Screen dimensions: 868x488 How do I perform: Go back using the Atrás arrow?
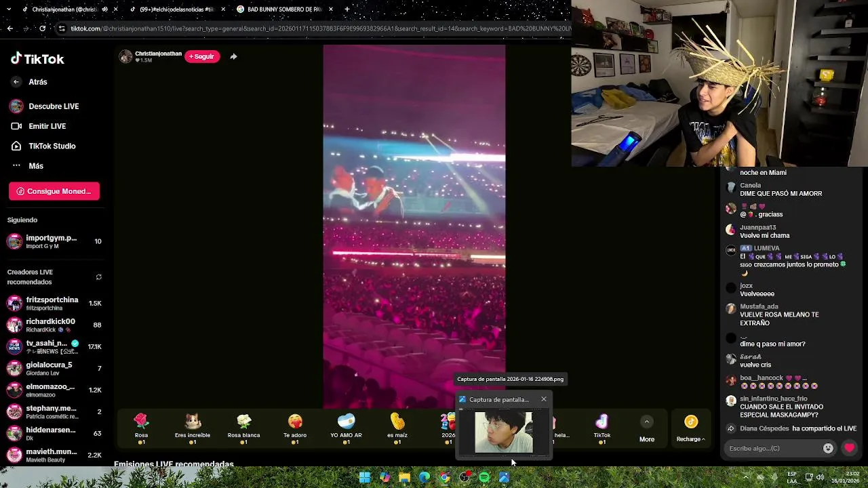(16, 82)
